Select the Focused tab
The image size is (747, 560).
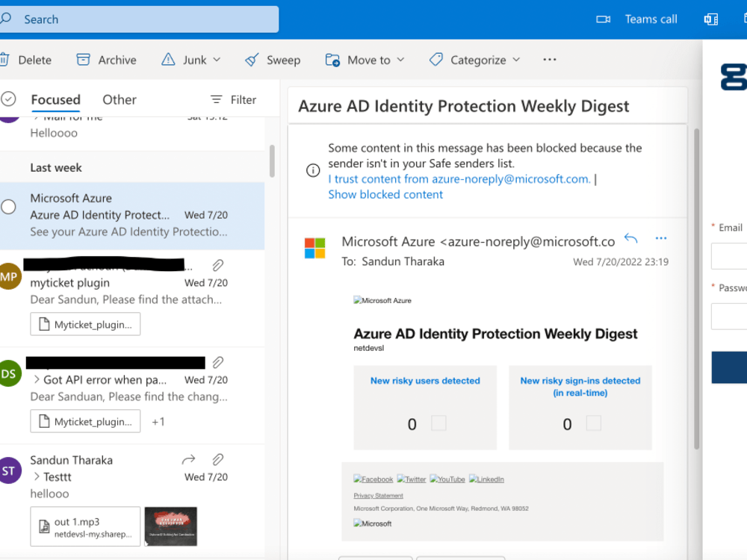pyautogui.click(x=55, y=99)
